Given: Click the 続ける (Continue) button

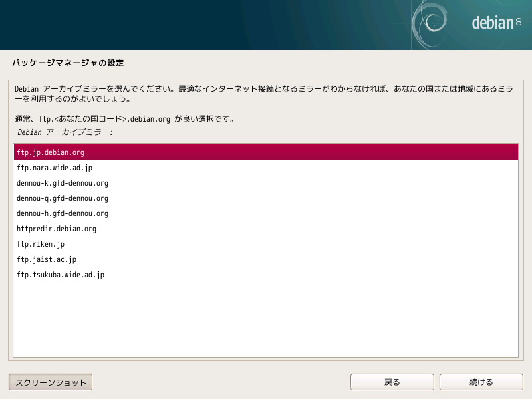Looking at the screenshot, I should 481,382.
